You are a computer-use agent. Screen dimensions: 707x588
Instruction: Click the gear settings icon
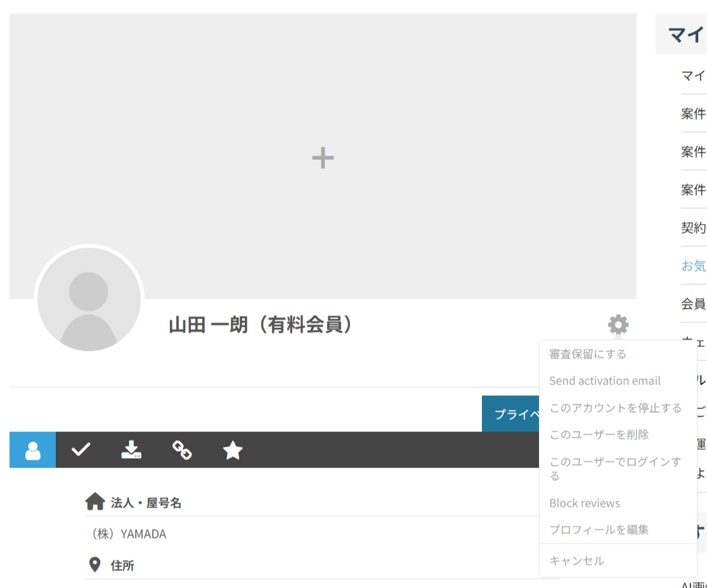click(618, 325)
